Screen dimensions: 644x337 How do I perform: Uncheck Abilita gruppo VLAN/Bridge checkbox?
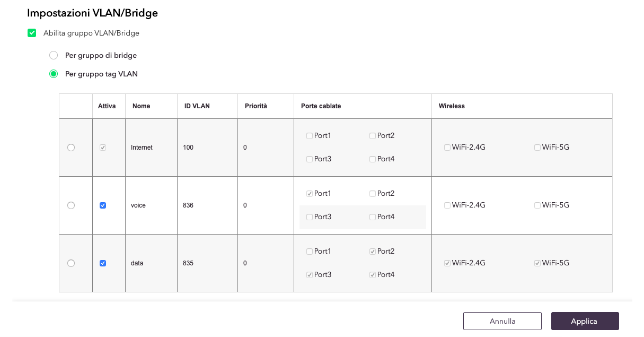click(32, 33)
